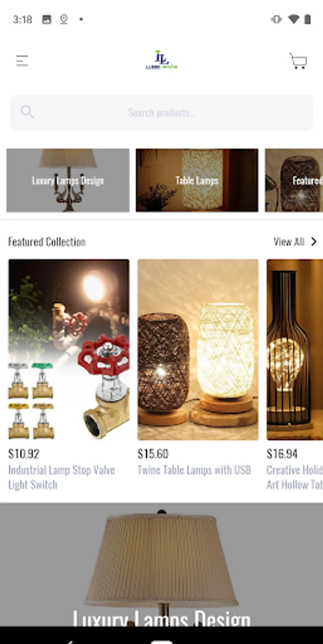The image size is (323, 644).
Task: Open the shopping cart
Action: tap(298, 61)
